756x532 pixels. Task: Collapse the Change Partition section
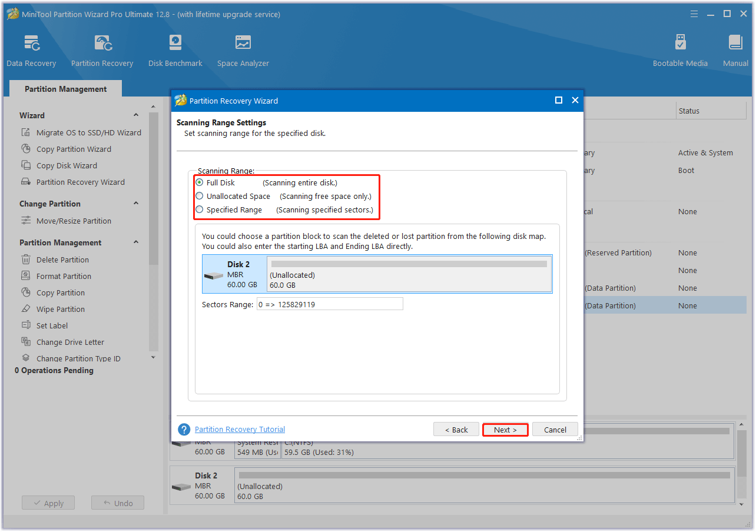tap(136, 204)
